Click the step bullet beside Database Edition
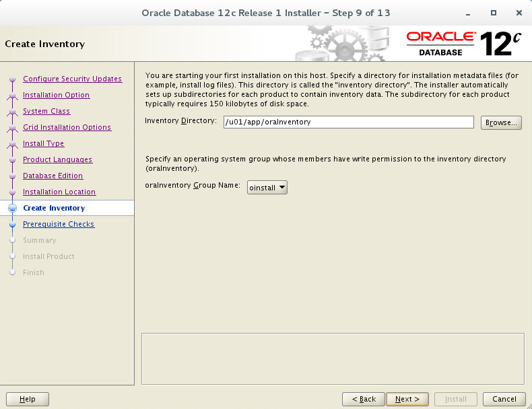This screenshot has width=532, height=409. tap(13, 176)
